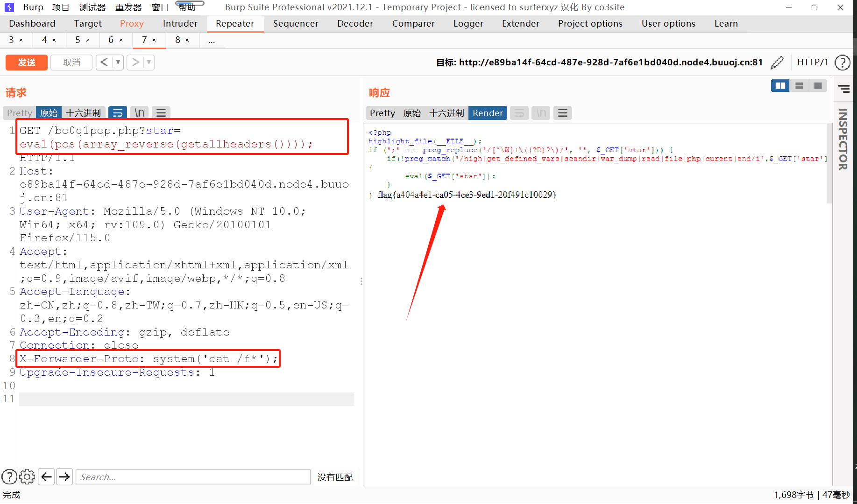Select the response 十六进制 hex view tab
857x504 pixels.
point(447,113)
